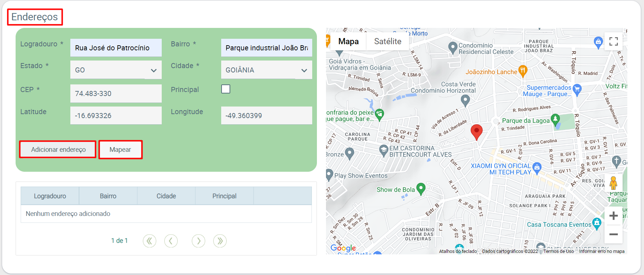Select the Street View pegman icon
644x275 pixels.
click(x=613, y=183)
